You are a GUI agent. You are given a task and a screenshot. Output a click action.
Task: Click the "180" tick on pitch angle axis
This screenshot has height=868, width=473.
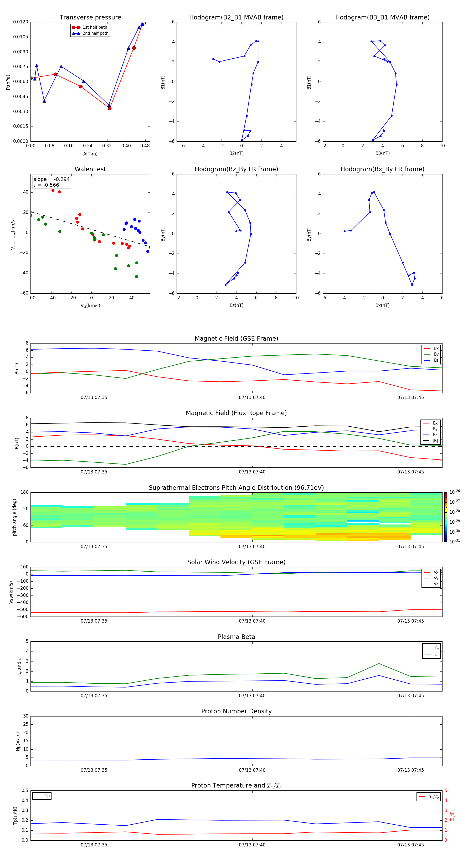point(25,492)
